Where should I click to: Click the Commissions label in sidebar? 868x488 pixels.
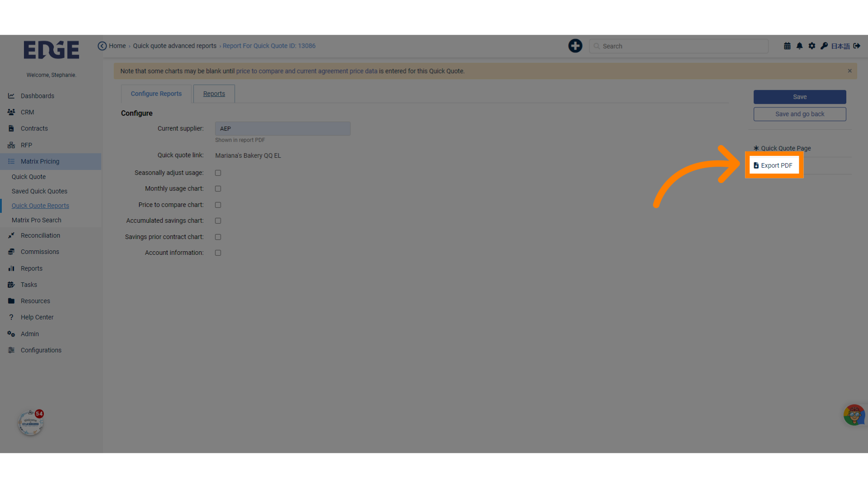point(40,252)
